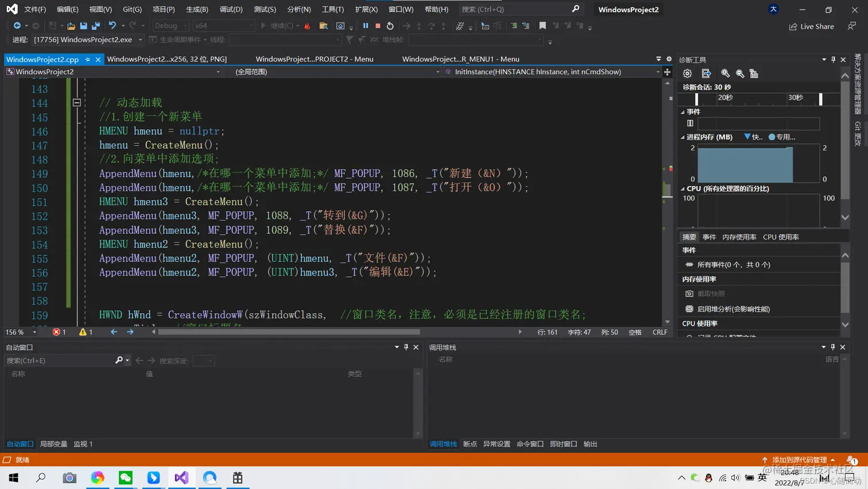Open the 工具(T) menu

pos(332,9)
